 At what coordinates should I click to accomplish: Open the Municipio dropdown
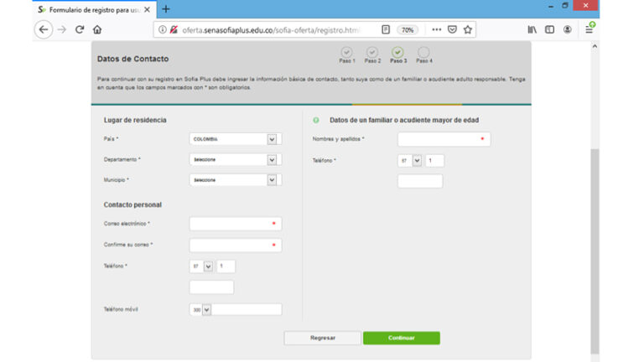(272, 179)
